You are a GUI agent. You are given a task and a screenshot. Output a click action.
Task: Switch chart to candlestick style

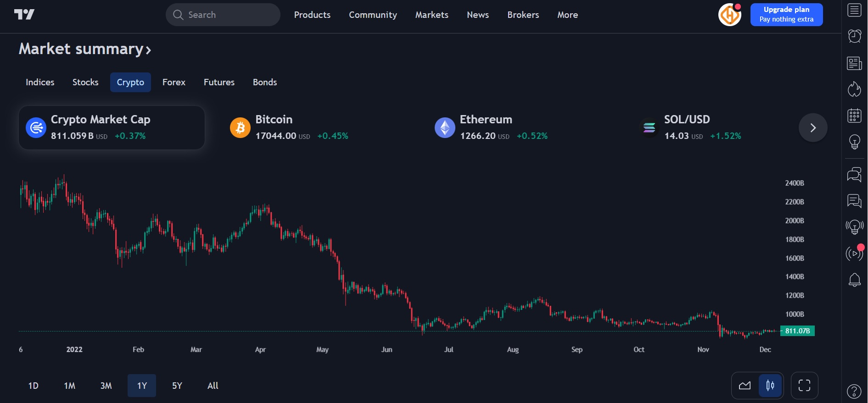(770, 386)
